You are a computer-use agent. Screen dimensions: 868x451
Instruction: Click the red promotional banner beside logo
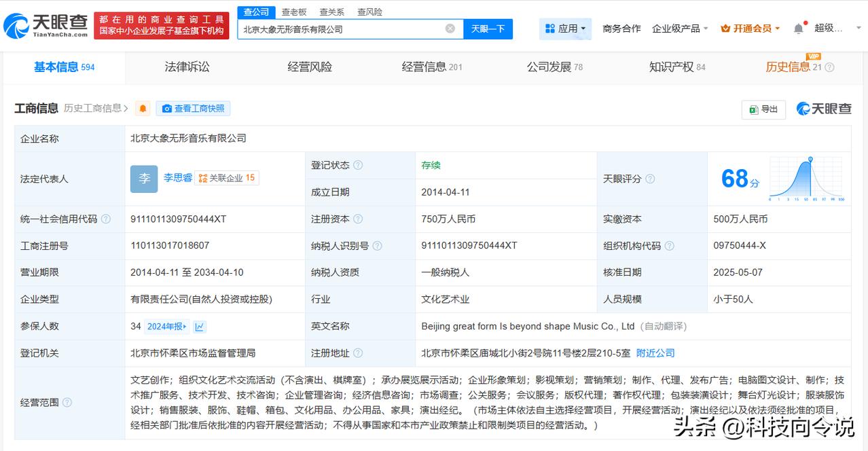coord(161,25)
